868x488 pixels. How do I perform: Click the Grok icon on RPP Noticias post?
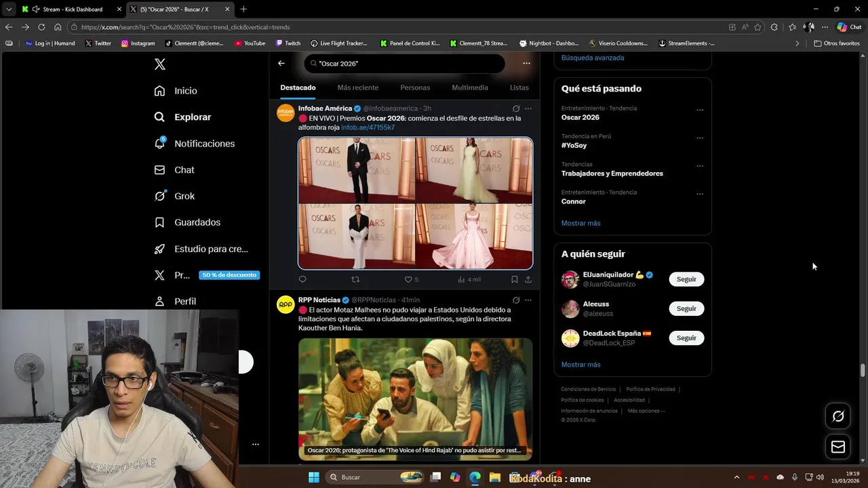coord(516,300)
